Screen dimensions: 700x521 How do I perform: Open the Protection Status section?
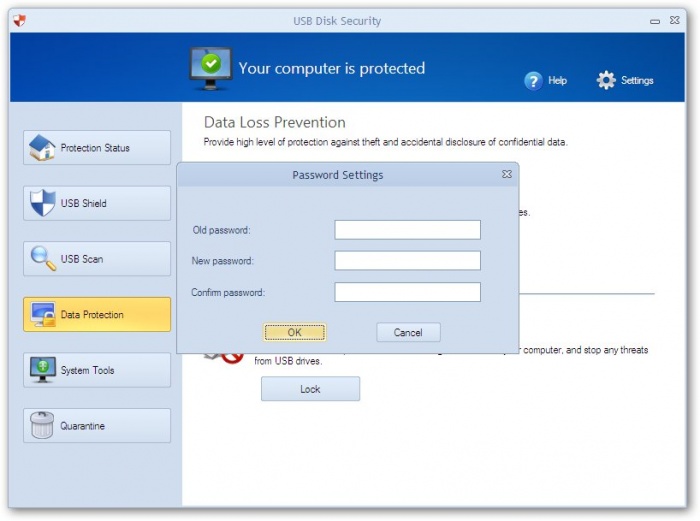tap(97, 148)
